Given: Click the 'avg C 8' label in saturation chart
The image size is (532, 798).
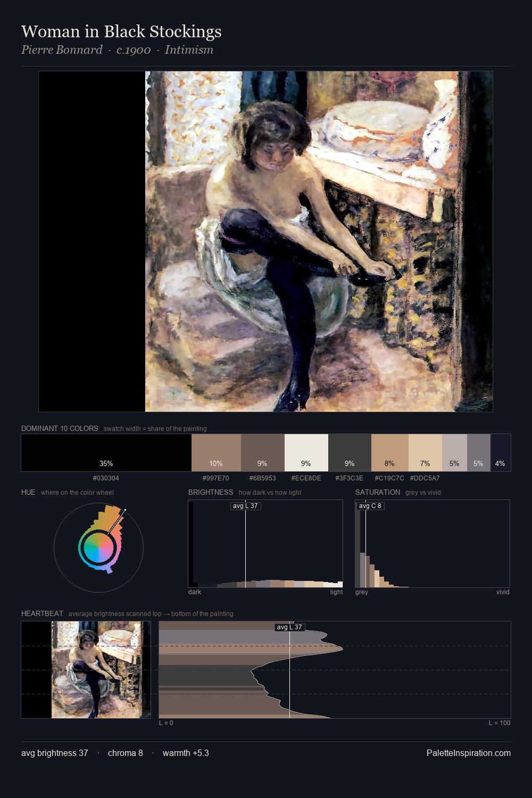Looking at the screenshot, I should coord(370,506).
